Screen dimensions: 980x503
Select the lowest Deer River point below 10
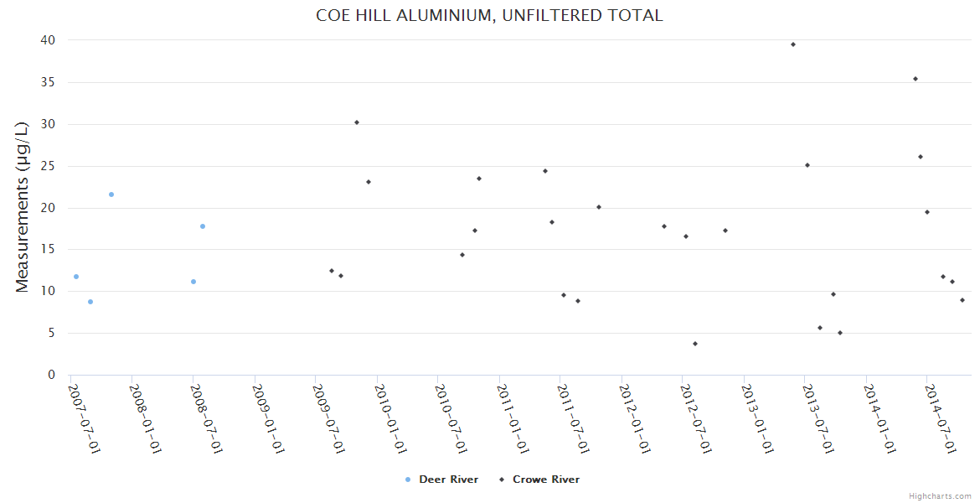(90, 302)
